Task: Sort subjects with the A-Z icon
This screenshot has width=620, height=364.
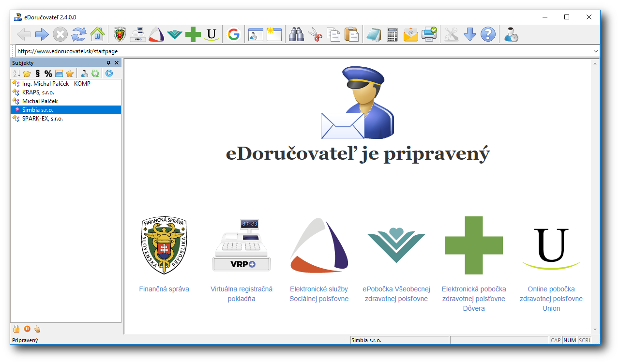Action: point(16,74)
